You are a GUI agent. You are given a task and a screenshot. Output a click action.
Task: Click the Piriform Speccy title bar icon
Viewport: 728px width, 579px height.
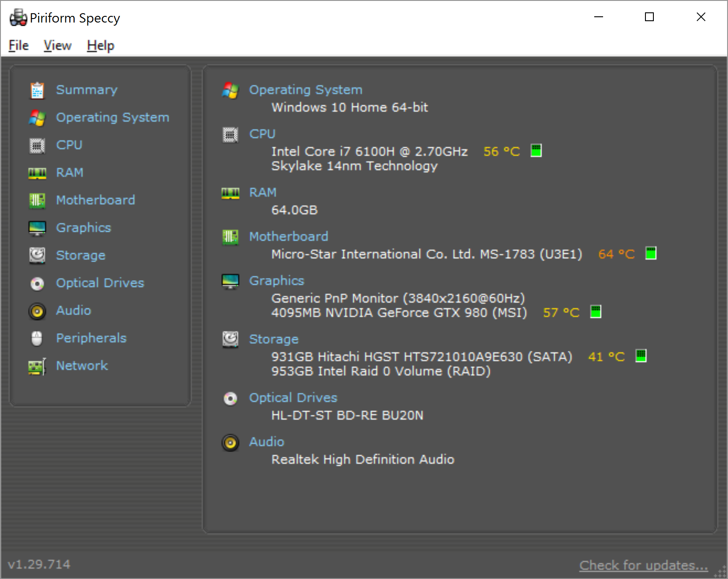pyautogui.click(x=18, y=18)
